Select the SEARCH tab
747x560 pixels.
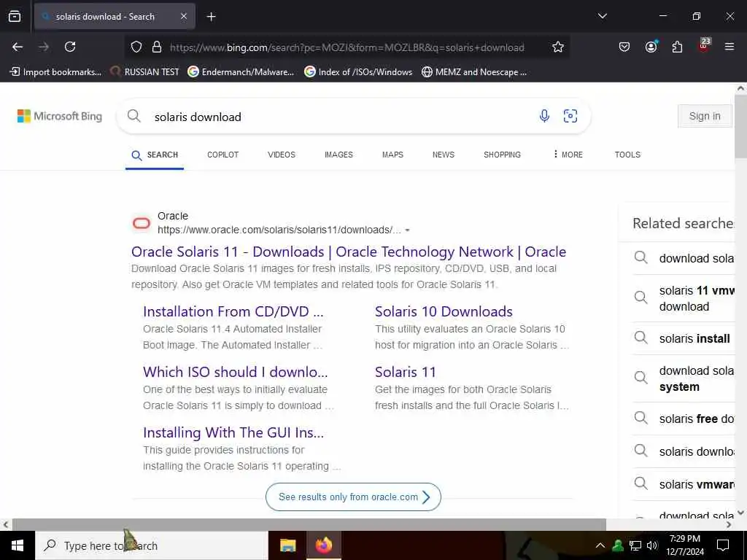[x=155, y=155]
